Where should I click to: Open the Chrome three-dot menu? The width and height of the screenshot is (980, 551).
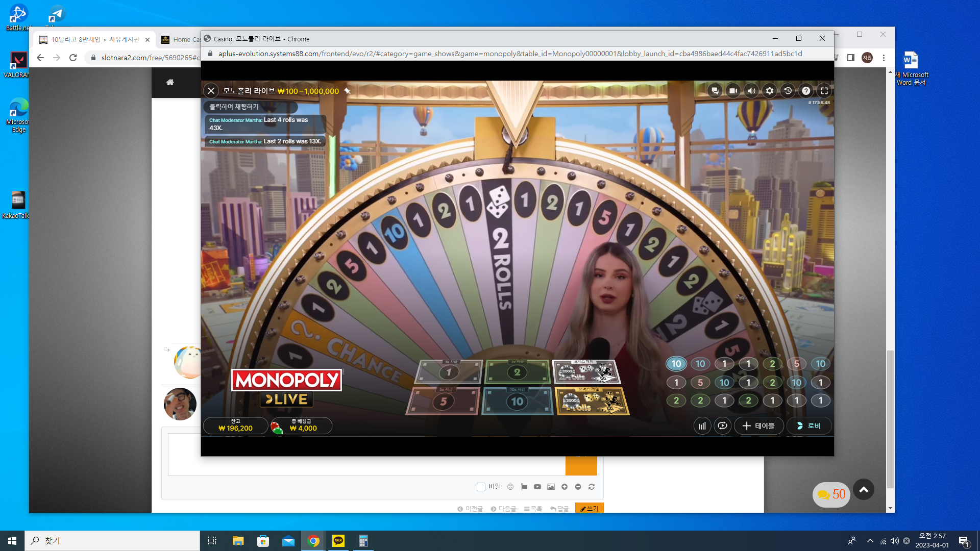point(884,58)
